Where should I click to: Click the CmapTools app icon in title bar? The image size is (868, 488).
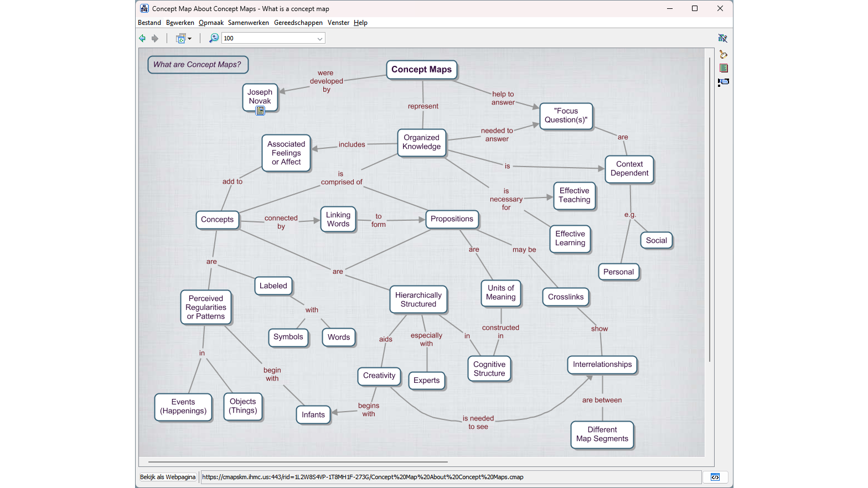coord(144,8)
